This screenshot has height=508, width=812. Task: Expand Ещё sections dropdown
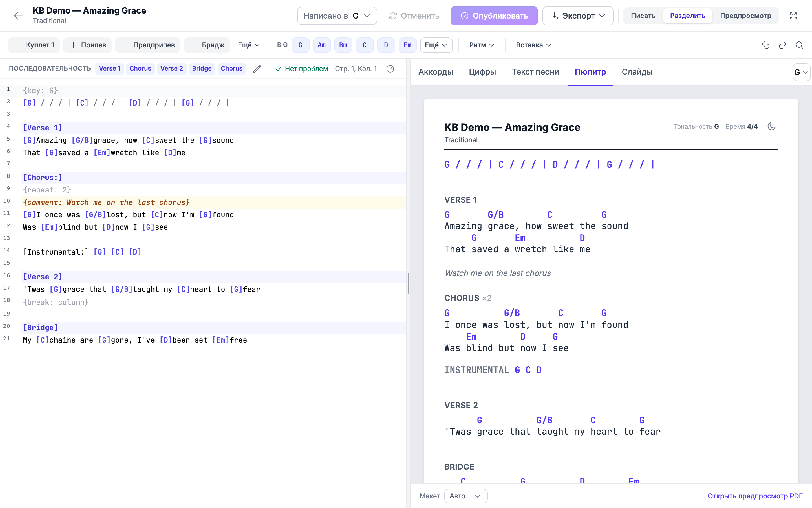tap(249, 45)
